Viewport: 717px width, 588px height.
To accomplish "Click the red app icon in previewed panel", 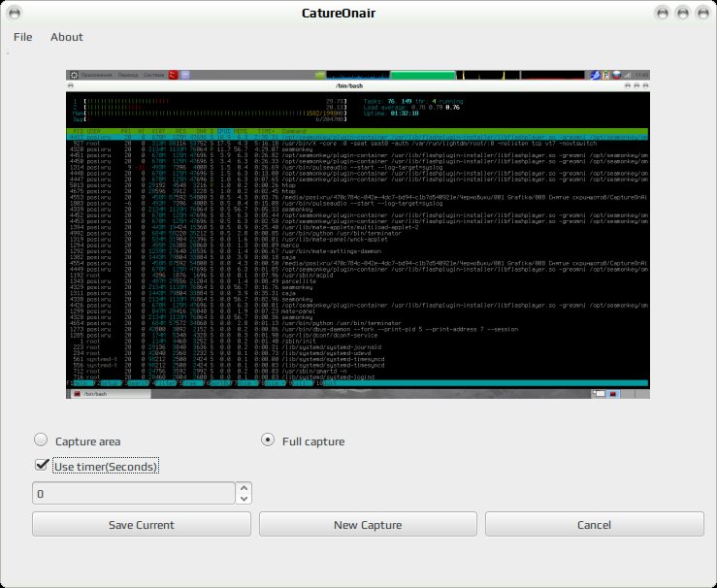I will (x=173, y=75).
